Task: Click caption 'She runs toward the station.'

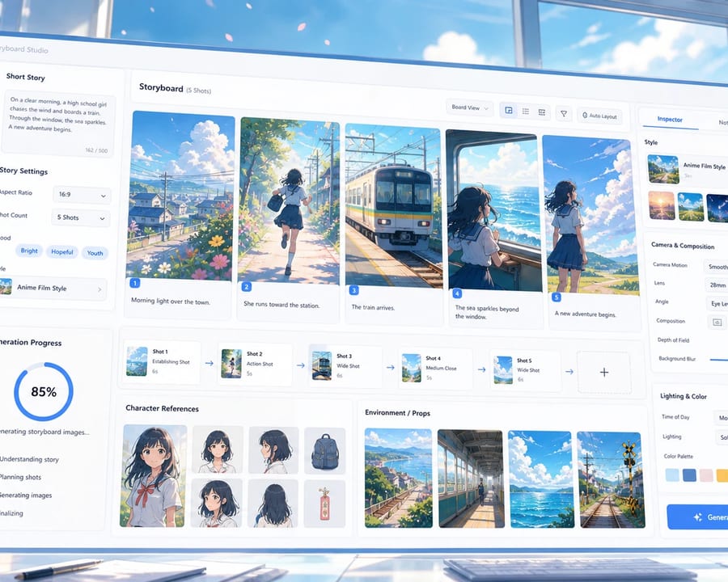Action: point(281,305)
